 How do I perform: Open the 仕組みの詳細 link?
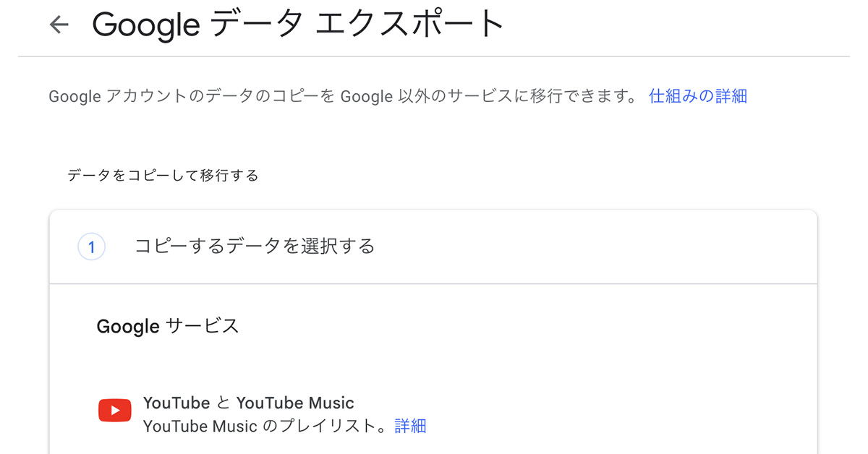pyautogui.click(x=697, y=96)
